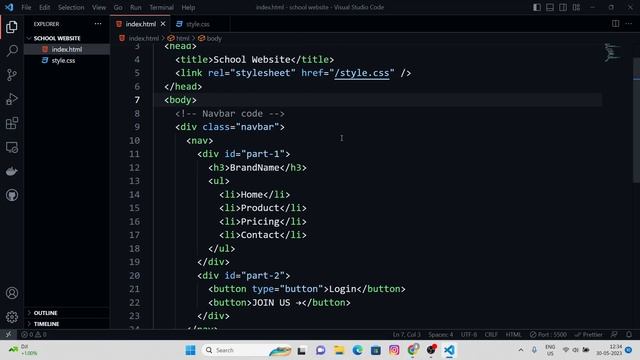Click the vertical editor scrollbar
Viewport: 640px width, 360px height.
click(x=636, y=120)
